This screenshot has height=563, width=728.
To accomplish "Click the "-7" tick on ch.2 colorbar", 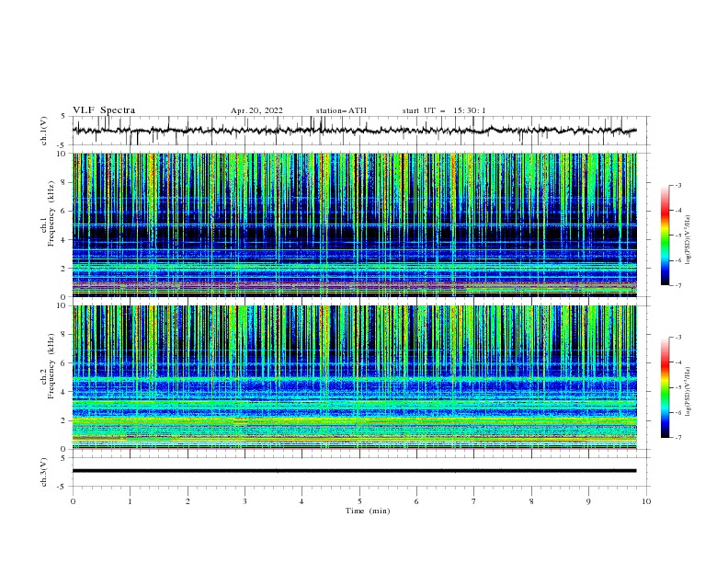I will (677, 438).
